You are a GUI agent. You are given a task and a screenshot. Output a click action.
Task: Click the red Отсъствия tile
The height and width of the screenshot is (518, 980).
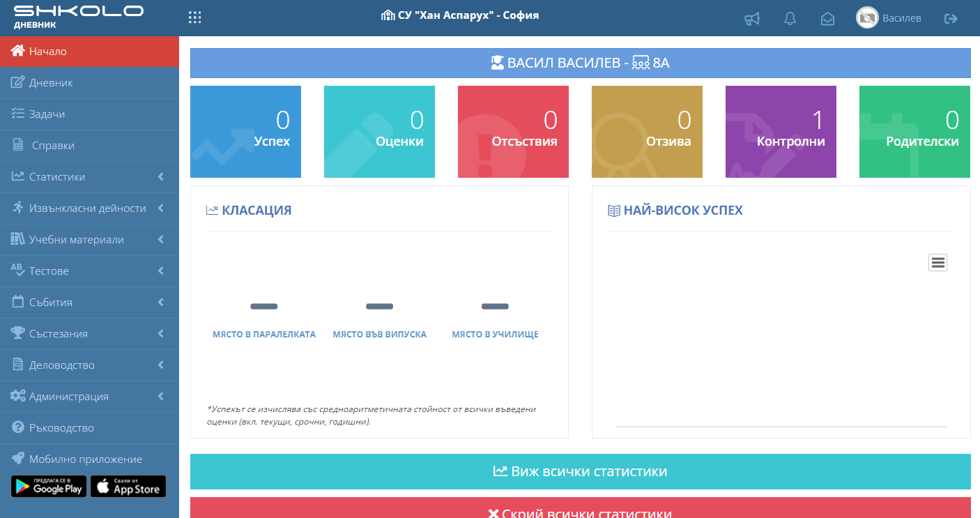tap(513, 132)
